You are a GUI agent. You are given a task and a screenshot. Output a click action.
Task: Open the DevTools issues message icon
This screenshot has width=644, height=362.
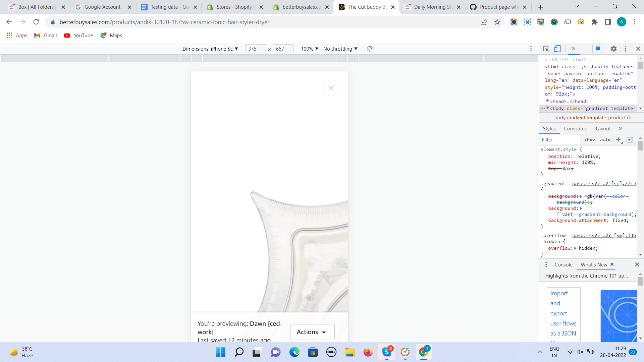598,49
